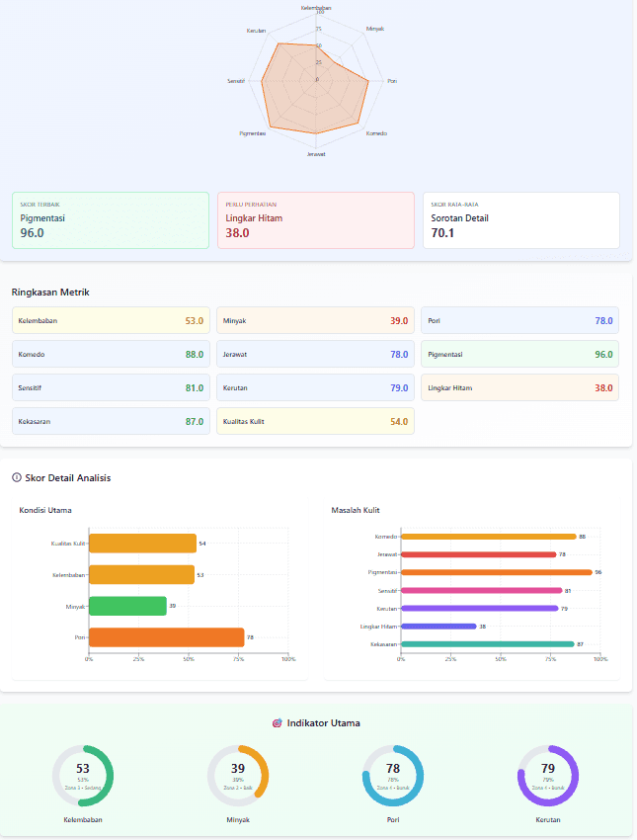
Task: Click the Jerawat tile in Ringkasan Metrik
Action: [315, 354]
